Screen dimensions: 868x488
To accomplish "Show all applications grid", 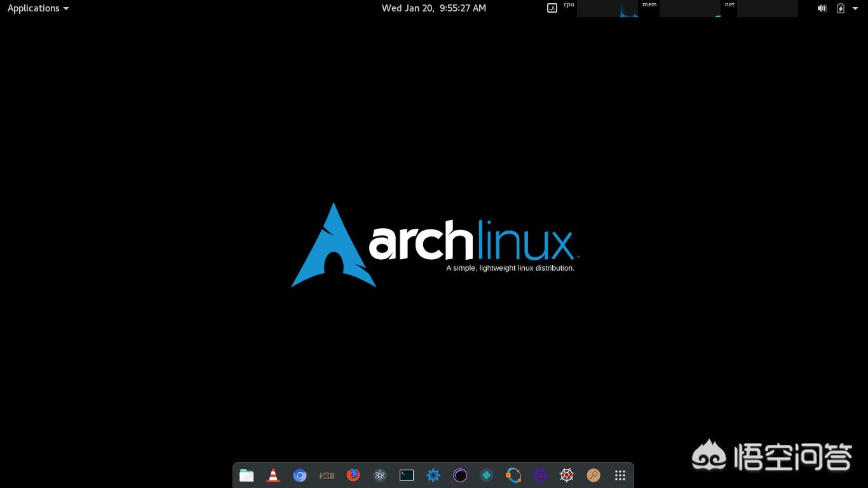I will 620,475.
